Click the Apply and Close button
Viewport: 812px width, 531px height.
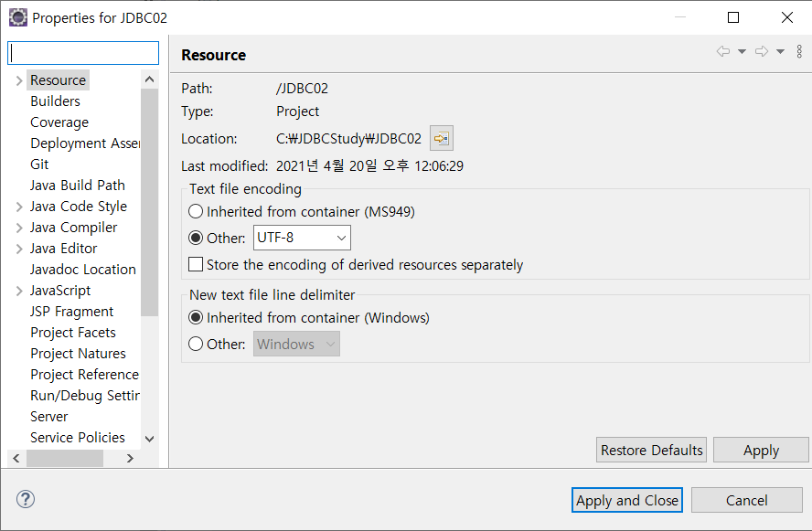(626, 500)
